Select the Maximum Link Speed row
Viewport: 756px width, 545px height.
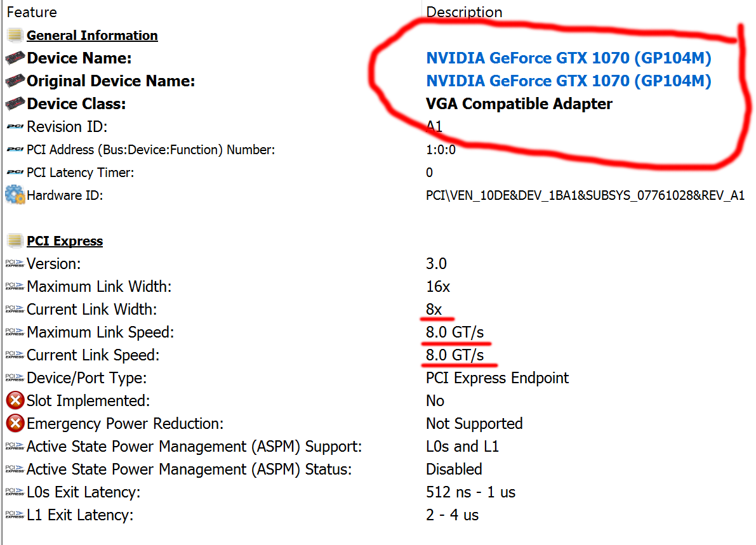(x=100, y=332)
